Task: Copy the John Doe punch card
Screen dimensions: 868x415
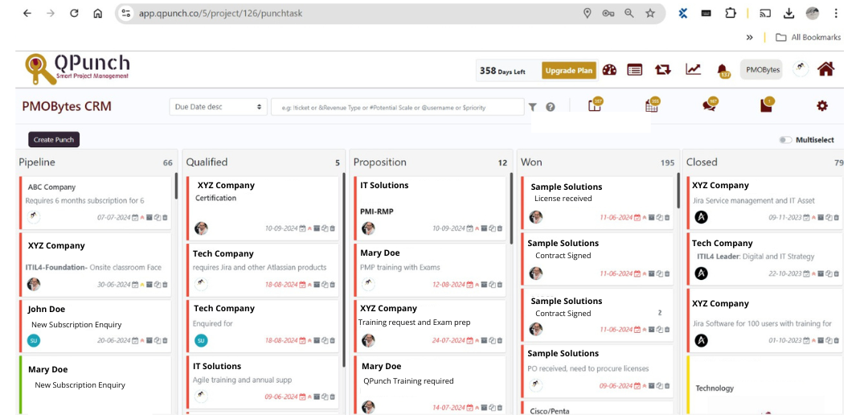Action: click(x=158, y=340)
